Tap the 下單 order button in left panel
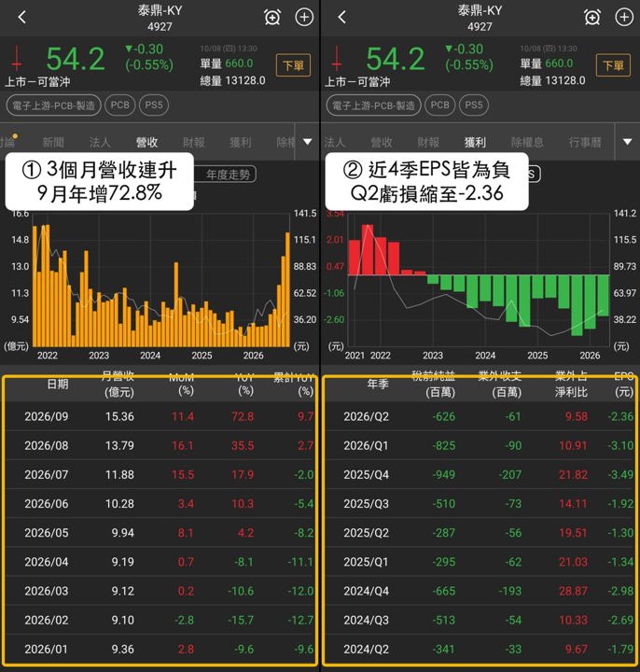Image resolution: width=640 pixels, height=672 pixels. click(x=294, y=65)
